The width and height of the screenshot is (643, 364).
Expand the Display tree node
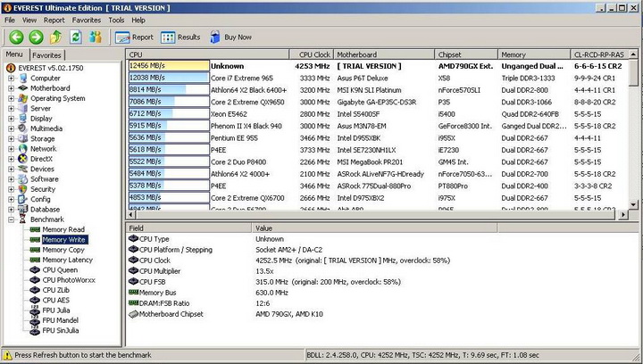coord(11,119)
